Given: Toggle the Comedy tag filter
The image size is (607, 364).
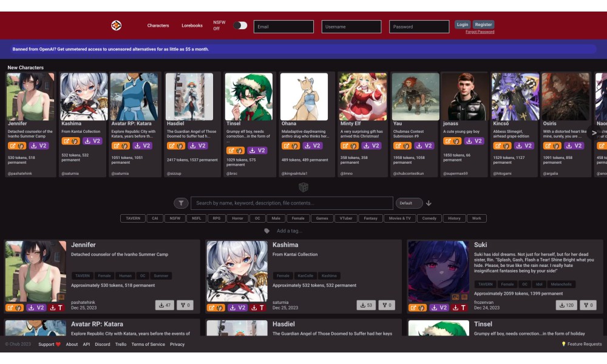Looking at the screenshot, I should [x=429, y=218].
